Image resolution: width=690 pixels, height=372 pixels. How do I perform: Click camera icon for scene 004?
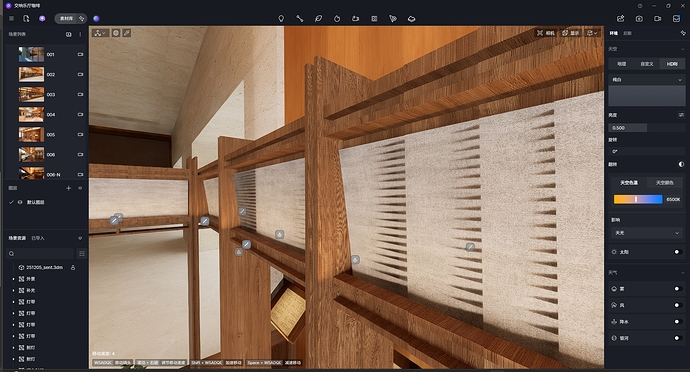point(81,114)
